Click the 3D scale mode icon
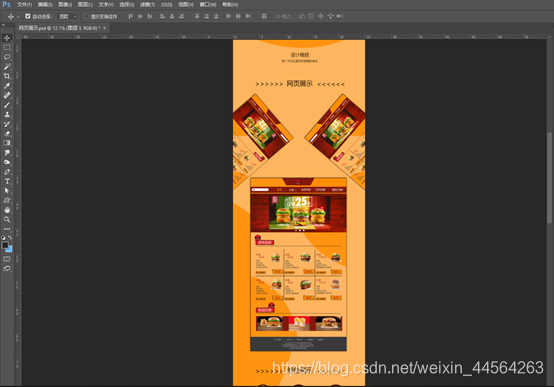Image resolution: width=554 pixels, height=387 pixels. (340, 16)
